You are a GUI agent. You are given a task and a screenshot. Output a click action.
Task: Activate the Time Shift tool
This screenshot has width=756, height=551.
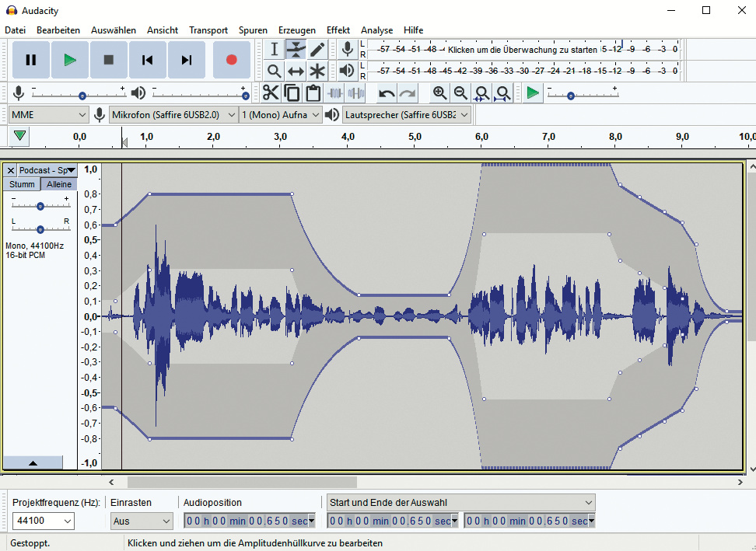(296, 71)
